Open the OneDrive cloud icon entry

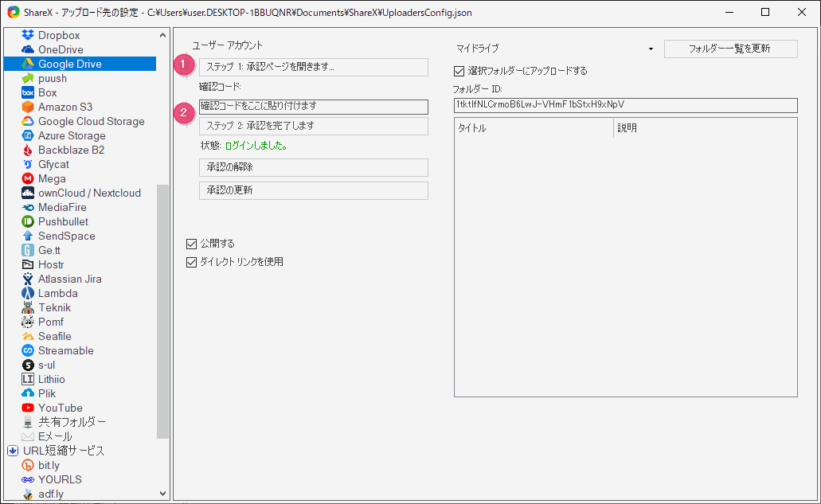(28, 49)
